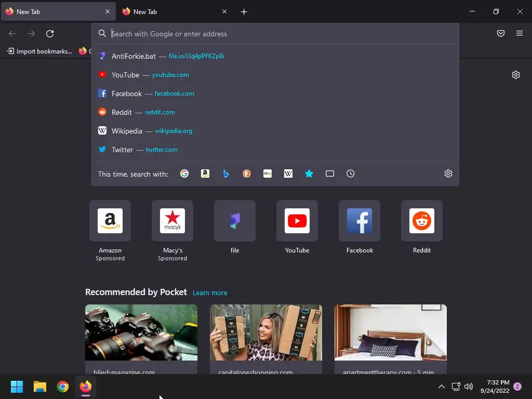Search this time with eBay icon
The height and width of the screenshot is (399, 532).
coord(268,174)
